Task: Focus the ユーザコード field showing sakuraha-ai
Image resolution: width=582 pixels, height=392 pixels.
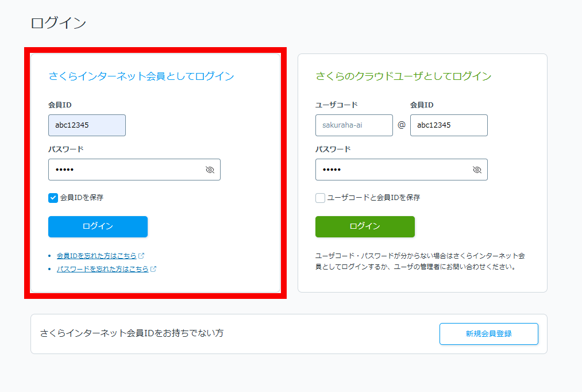Action: point(354,125)
